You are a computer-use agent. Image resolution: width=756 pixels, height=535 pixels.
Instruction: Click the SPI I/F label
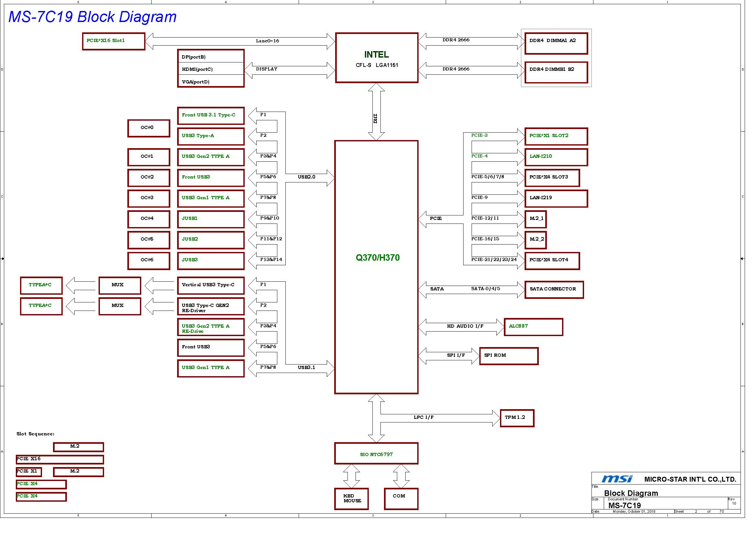(x=456, y=355)
